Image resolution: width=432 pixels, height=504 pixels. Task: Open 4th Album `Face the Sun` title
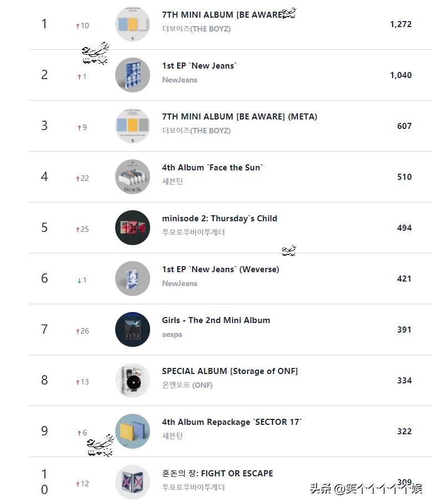pos(212,168)
